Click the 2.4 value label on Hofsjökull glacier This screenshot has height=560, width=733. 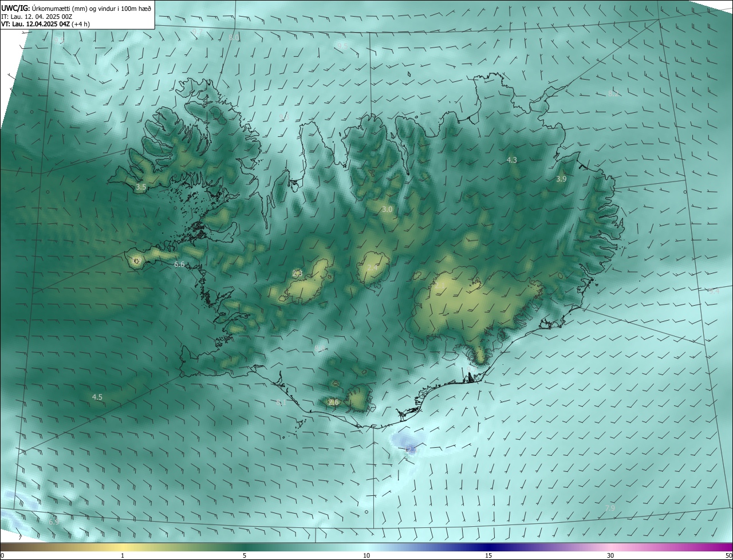click(372, 268)
